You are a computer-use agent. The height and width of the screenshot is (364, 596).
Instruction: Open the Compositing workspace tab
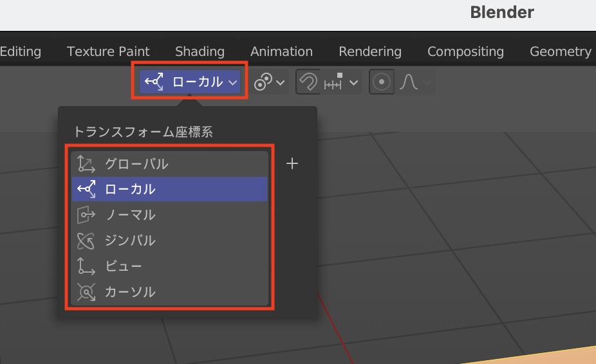(x=465, y=51)
